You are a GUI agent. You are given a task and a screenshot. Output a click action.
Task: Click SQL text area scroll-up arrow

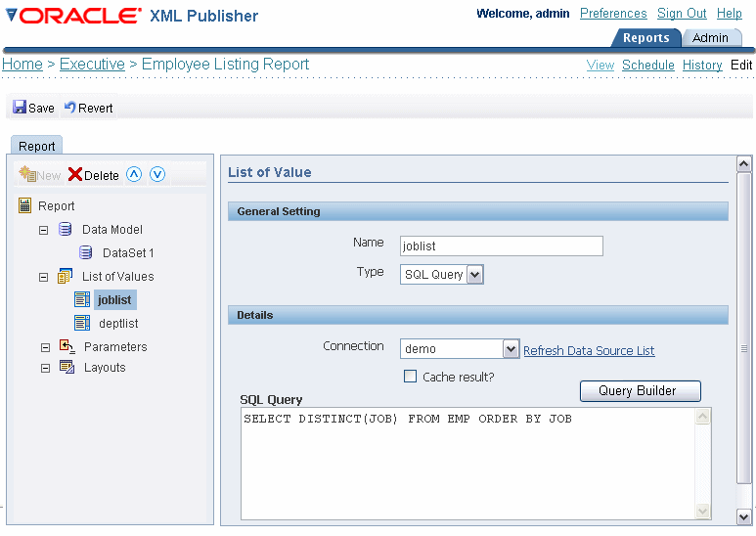[703, 416]
